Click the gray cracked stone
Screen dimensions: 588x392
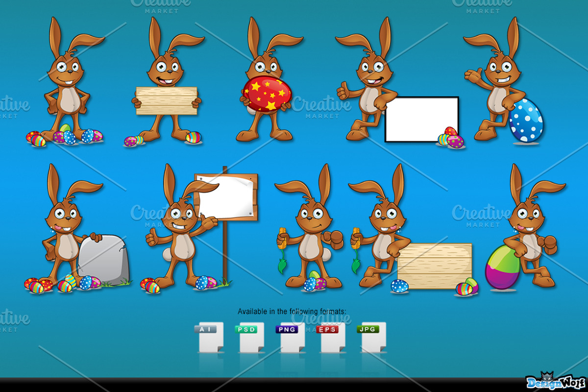coord(103,260)
